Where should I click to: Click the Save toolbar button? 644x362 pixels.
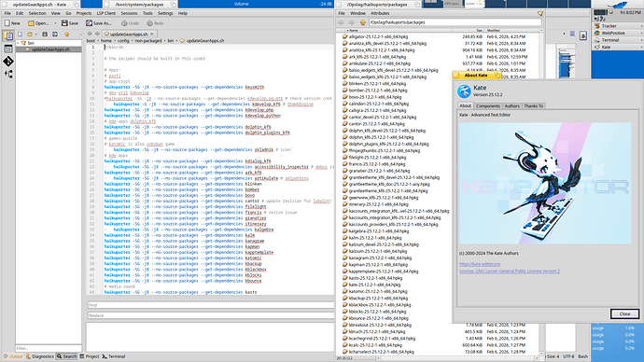coord(70,23)
